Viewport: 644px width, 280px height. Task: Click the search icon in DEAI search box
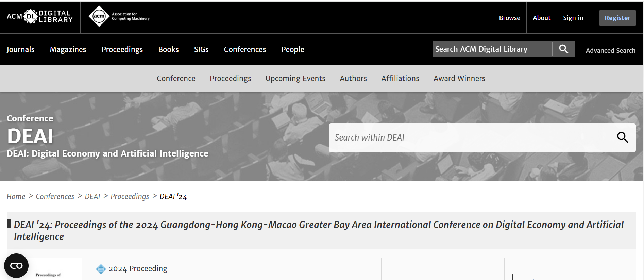(623, 137)
